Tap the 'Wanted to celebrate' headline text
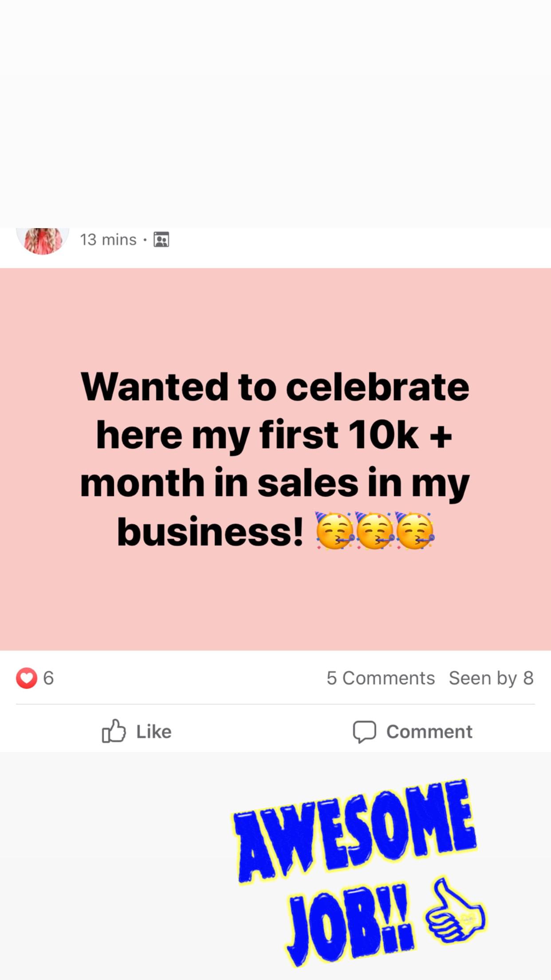The height and width of the screenshot is (980, 551). pos(275,387)
